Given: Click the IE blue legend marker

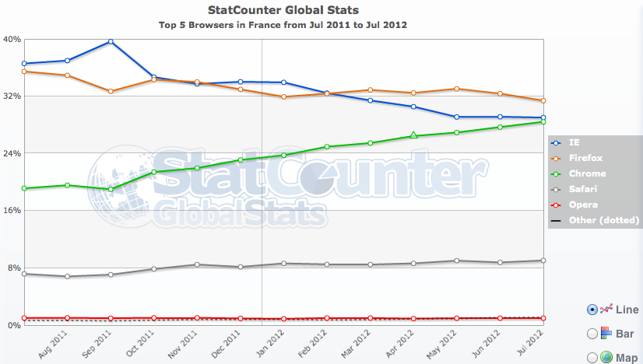Looking at the screenshot, I should point(556,143).
